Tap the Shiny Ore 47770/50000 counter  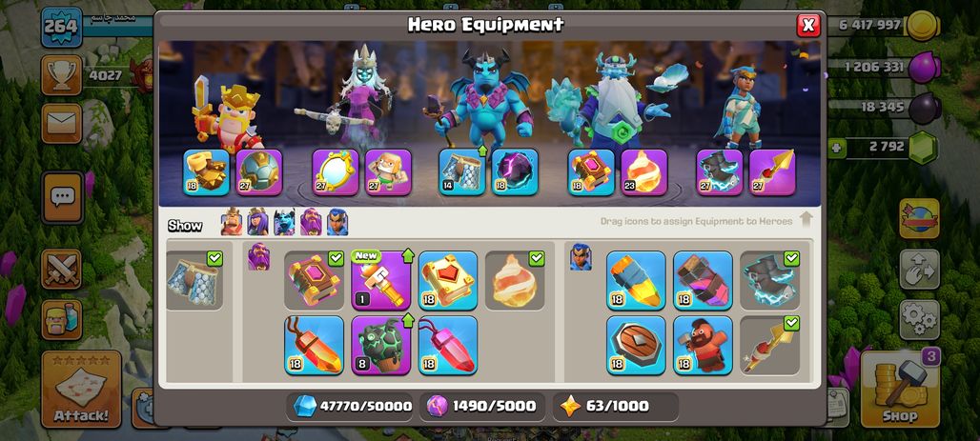coord(352,406)
